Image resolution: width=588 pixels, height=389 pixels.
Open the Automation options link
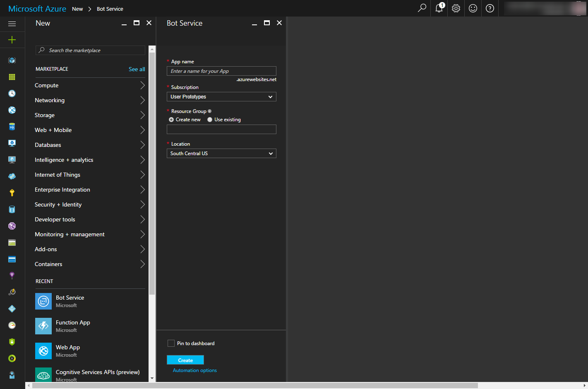click(195, 370)
